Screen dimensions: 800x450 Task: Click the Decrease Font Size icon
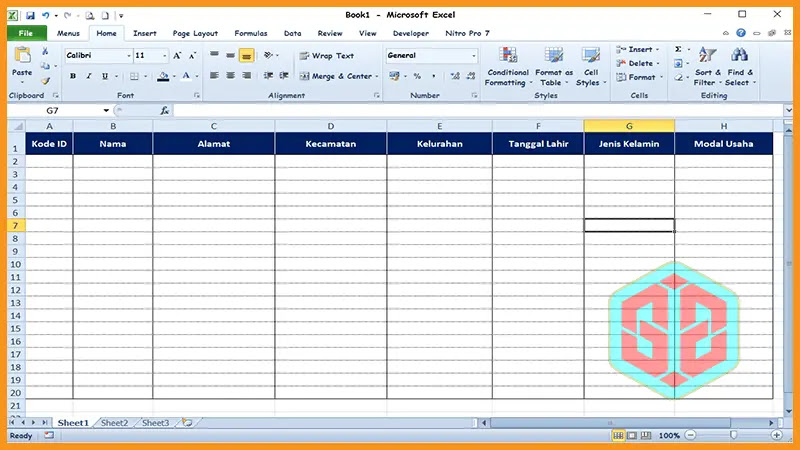tap(192, 55)
